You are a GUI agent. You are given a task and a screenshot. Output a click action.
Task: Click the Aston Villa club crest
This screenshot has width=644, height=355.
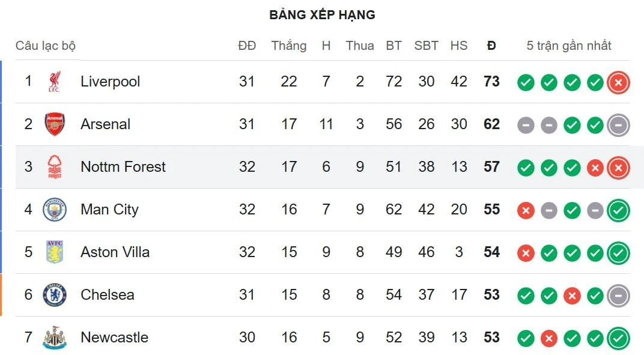pyautogui.click(x=55, y=252)
